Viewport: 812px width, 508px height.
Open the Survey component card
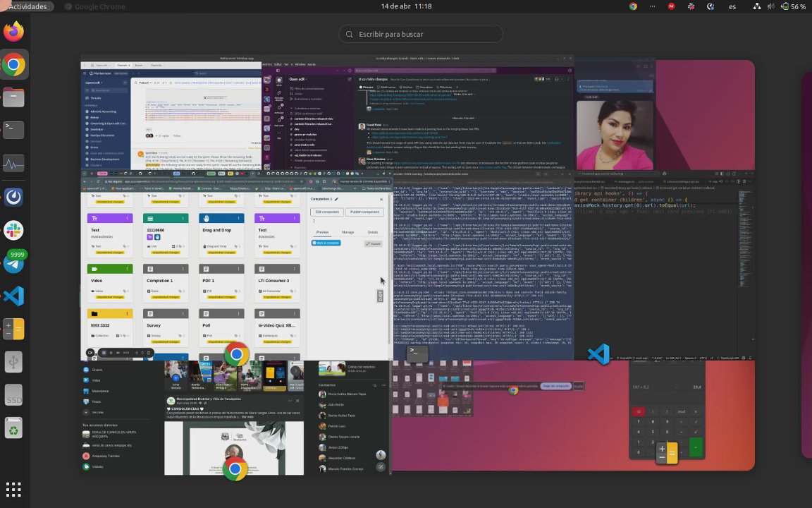pos(166,327)
